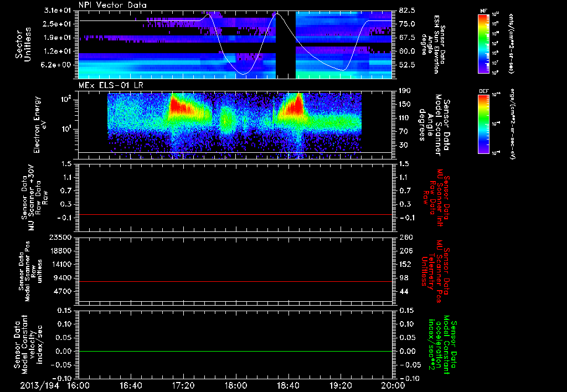This screenshot has width=567, height=392.
Task: Click the 18:00 time axis label
Action: pyautogui.click(x=236, y=385)
